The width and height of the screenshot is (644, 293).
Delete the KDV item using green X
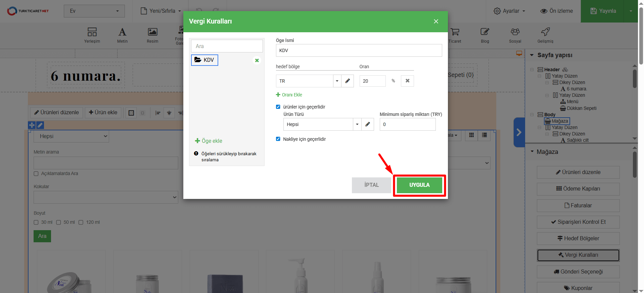(x=257, y=60)
